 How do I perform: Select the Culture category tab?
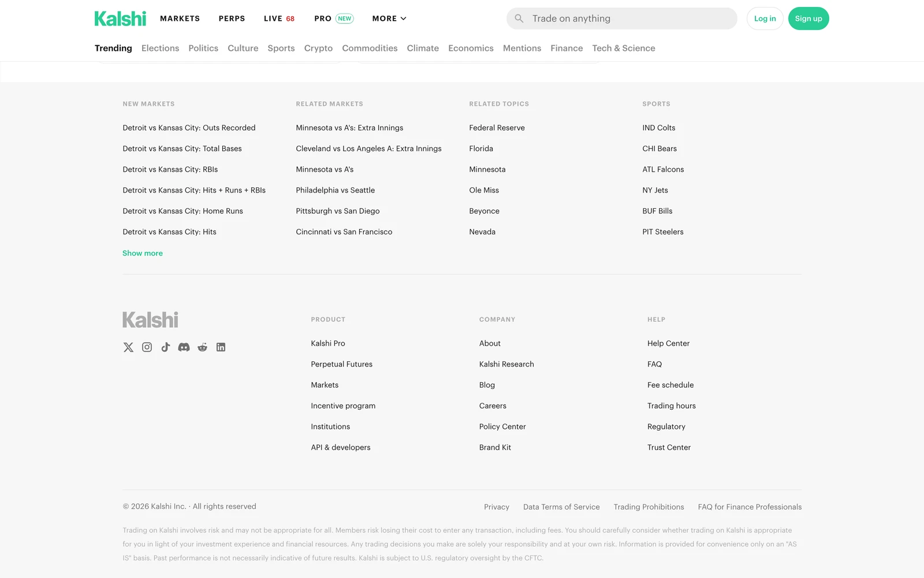click(243, 48)
